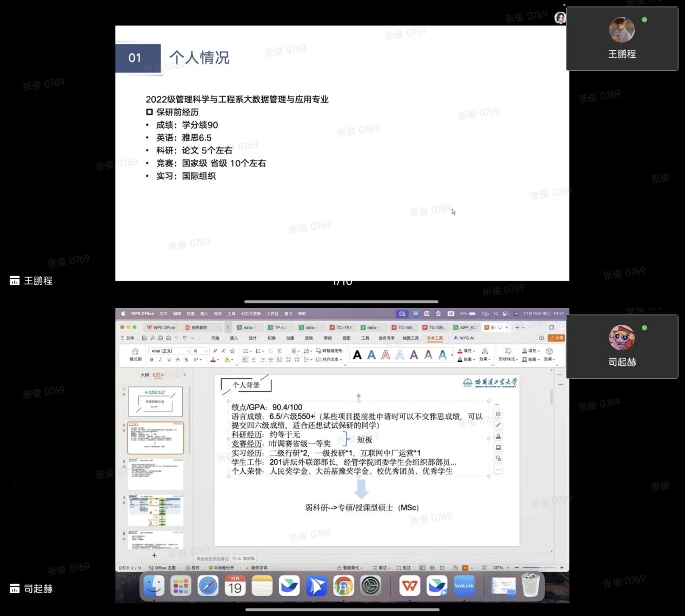685x616 pixels.
Task: Open WPS Office from the dock
Action: (x=409, y=586)
